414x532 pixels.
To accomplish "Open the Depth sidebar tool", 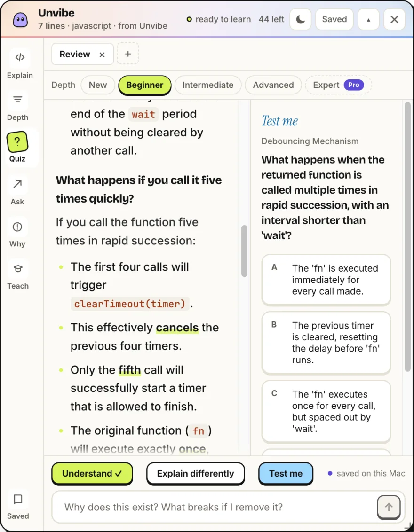I will tap(18, 106).
